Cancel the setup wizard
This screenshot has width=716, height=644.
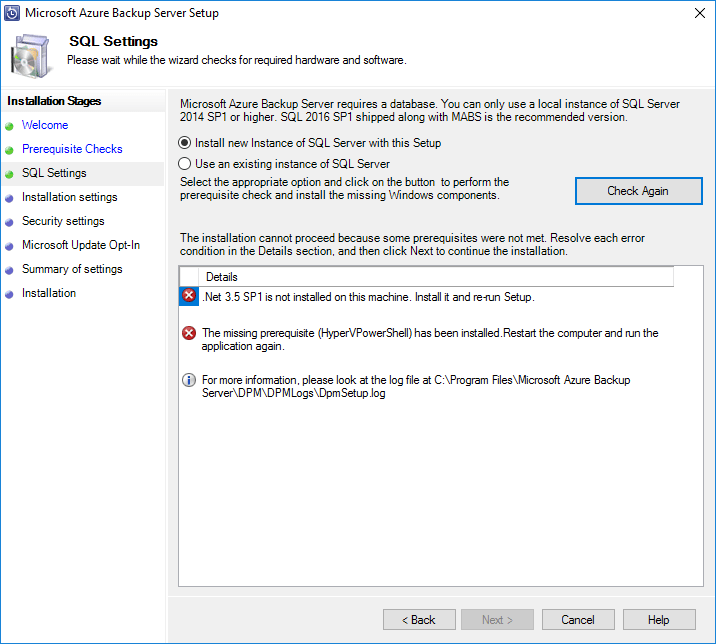click(x=578, y=620)
